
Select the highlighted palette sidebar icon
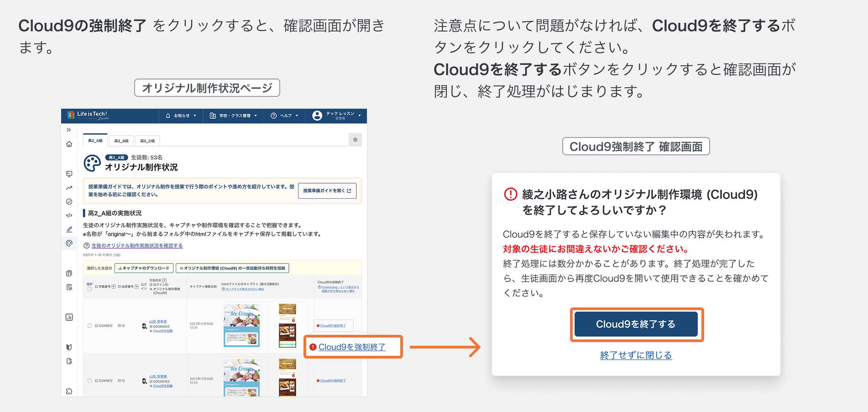(69, 243)
